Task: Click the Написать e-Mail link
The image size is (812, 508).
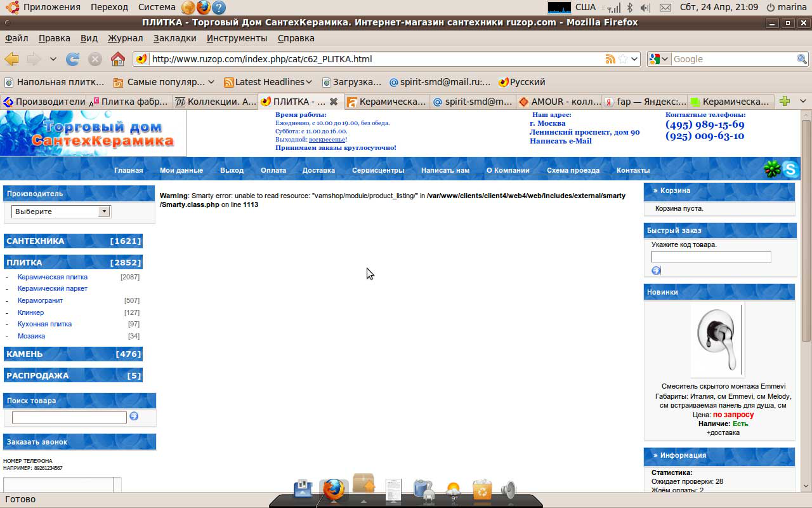Action: tap(561, 141)
